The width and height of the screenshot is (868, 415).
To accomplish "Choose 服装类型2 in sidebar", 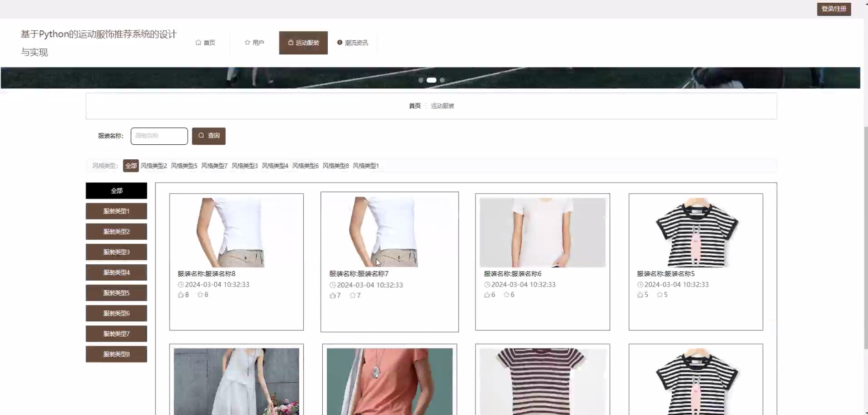I will [x=116, y=231].
